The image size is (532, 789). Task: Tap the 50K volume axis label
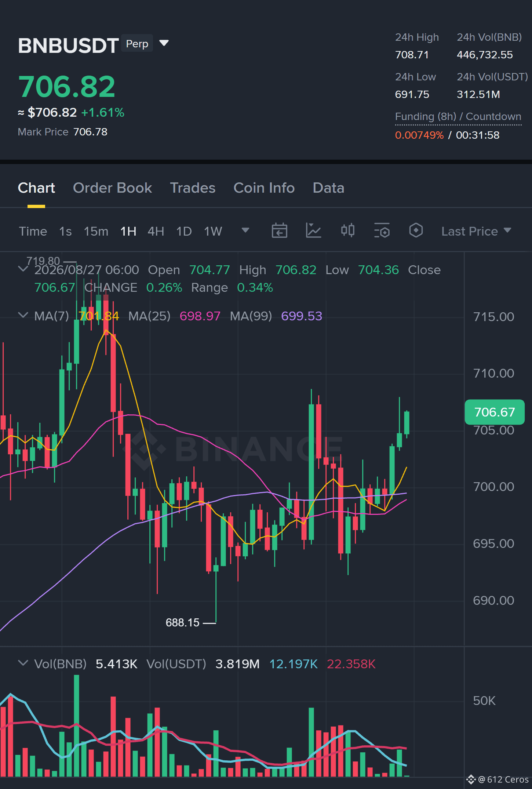pos(484,701)
